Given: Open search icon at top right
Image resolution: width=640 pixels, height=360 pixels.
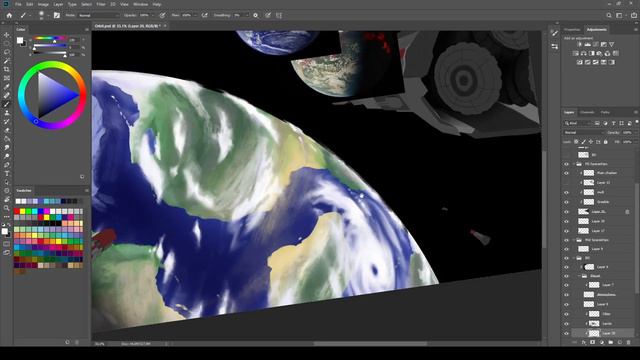Looking at the screenshot, I should 609,16.
